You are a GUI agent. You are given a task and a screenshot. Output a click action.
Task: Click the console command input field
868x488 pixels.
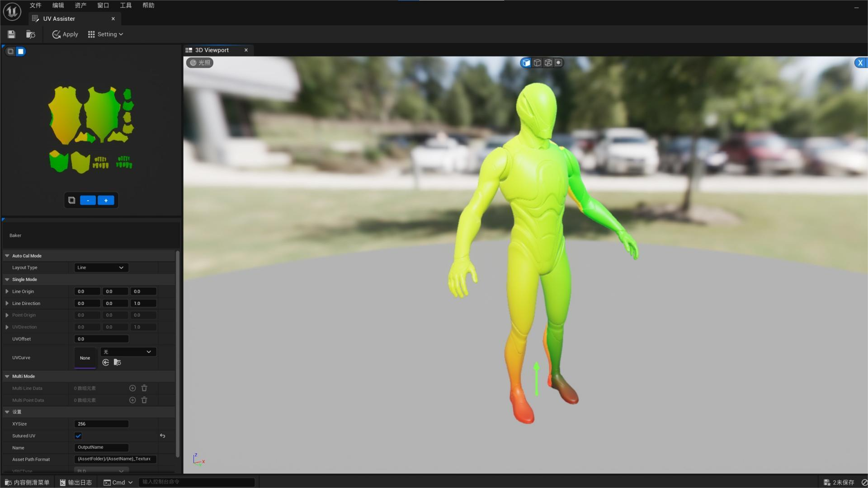click(x=197, y=482)
